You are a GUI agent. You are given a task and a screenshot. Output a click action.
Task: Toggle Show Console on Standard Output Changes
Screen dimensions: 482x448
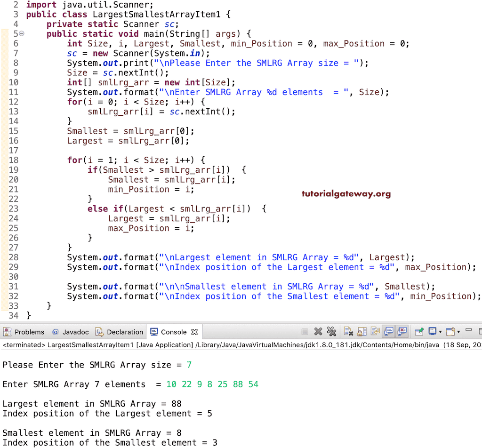(387, 331)
